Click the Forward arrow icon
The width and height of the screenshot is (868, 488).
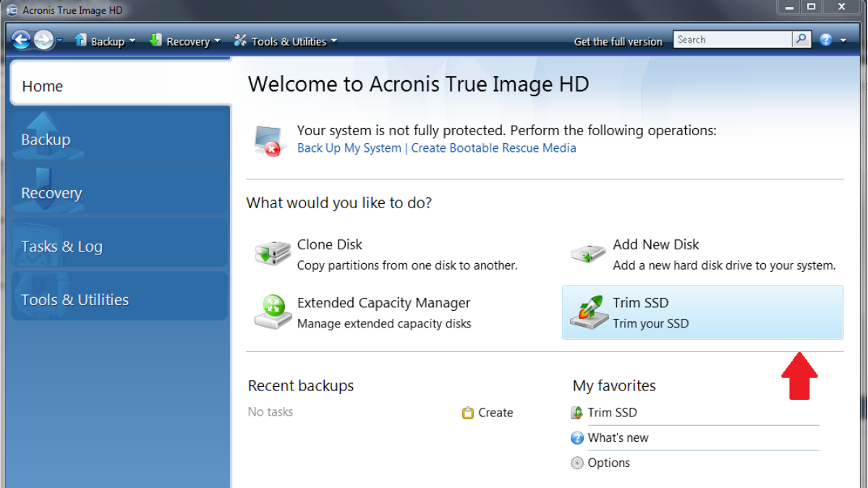click(43, 40)
